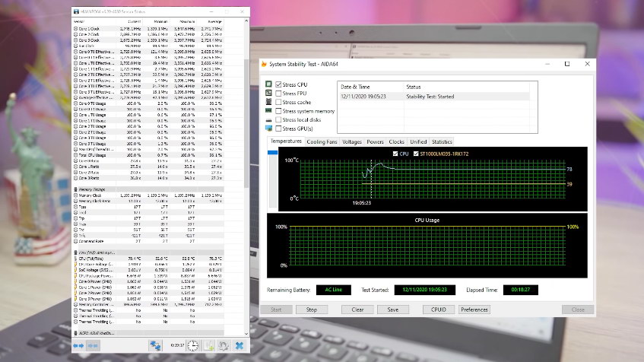The image size is (644, 362).
Task: Click HWiNFO network/remote connection icon
Action: click(x=155, y=345)
